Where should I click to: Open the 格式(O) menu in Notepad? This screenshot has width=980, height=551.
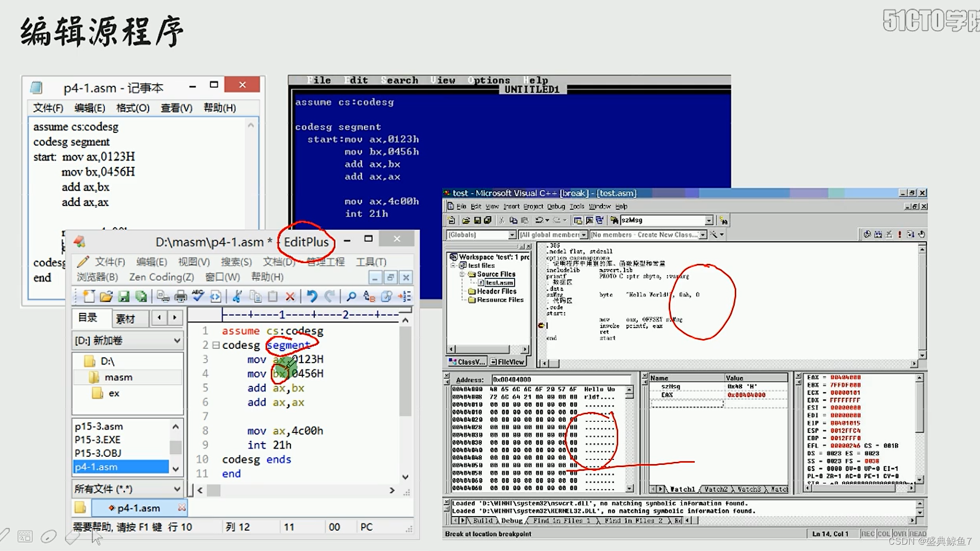[133, 108]
